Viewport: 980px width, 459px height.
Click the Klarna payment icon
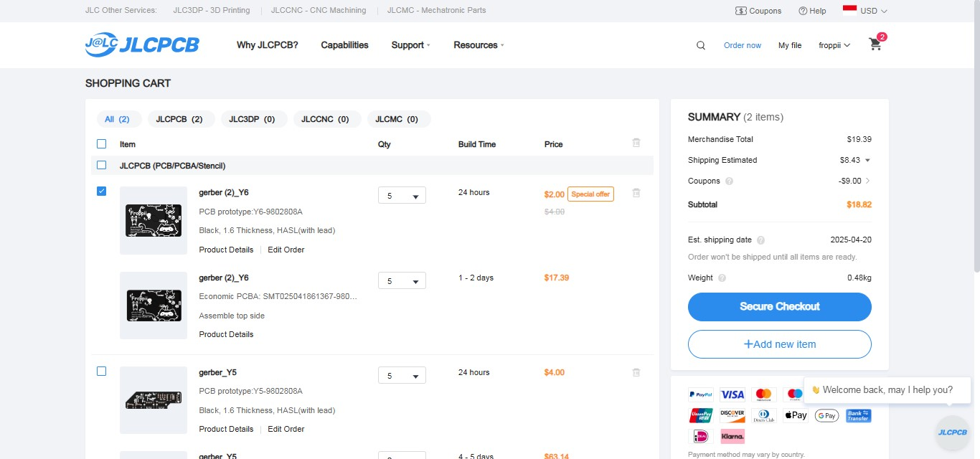(x=732, y=436)
